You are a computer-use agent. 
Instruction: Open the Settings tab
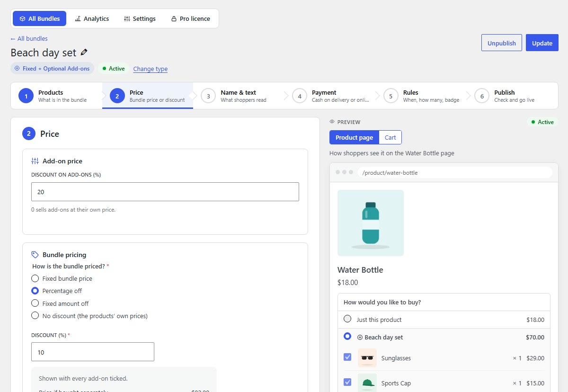point(140,18)
